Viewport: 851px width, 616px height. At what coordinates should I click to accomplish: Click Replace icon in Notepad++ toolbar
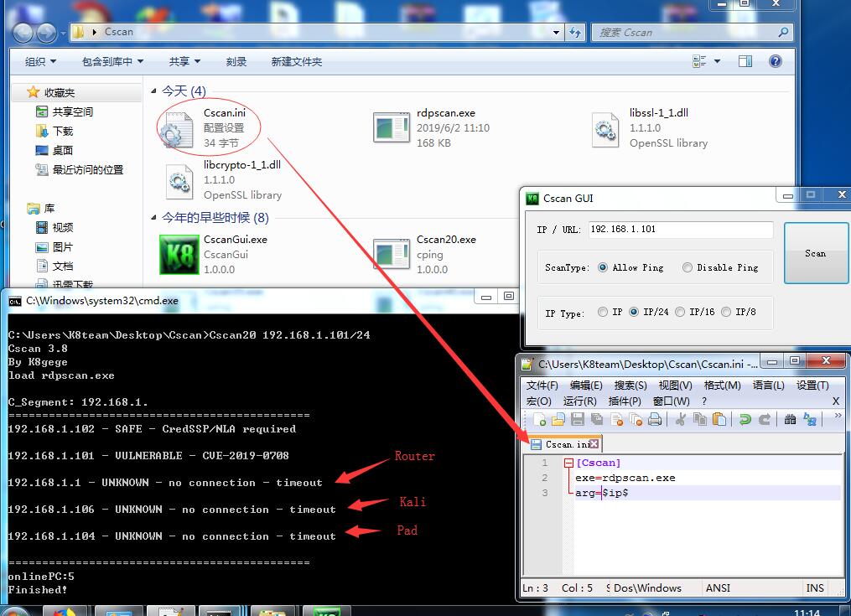point(810,419)
